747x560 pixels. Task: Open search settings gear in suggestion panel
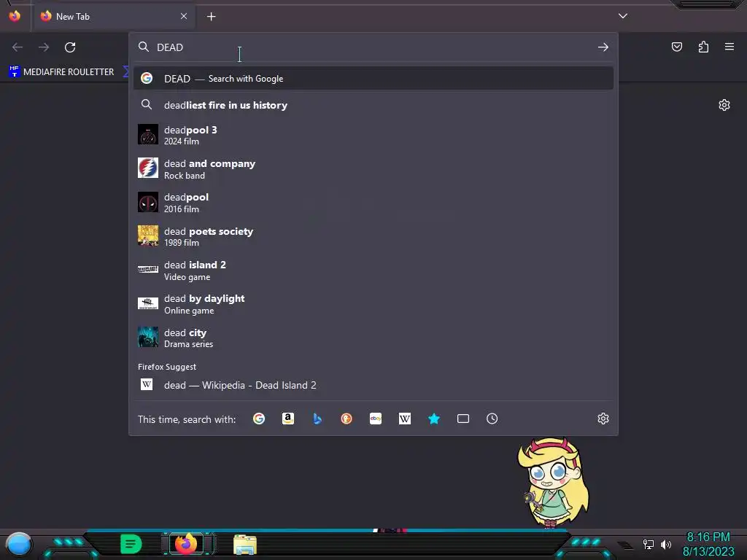click(603, 419)
